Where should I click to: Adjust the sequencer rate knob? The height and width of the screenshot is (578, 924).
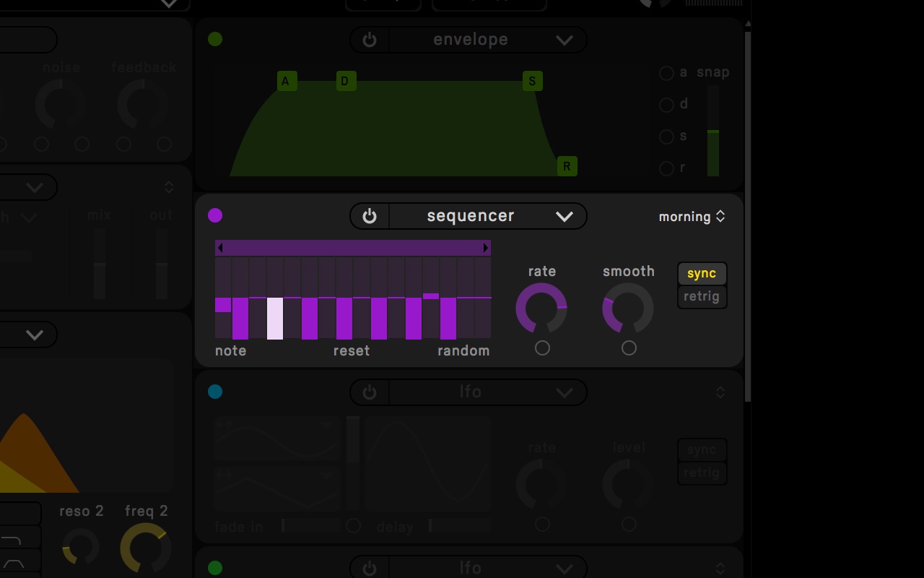pyautogui.click(x=541, y=309)
